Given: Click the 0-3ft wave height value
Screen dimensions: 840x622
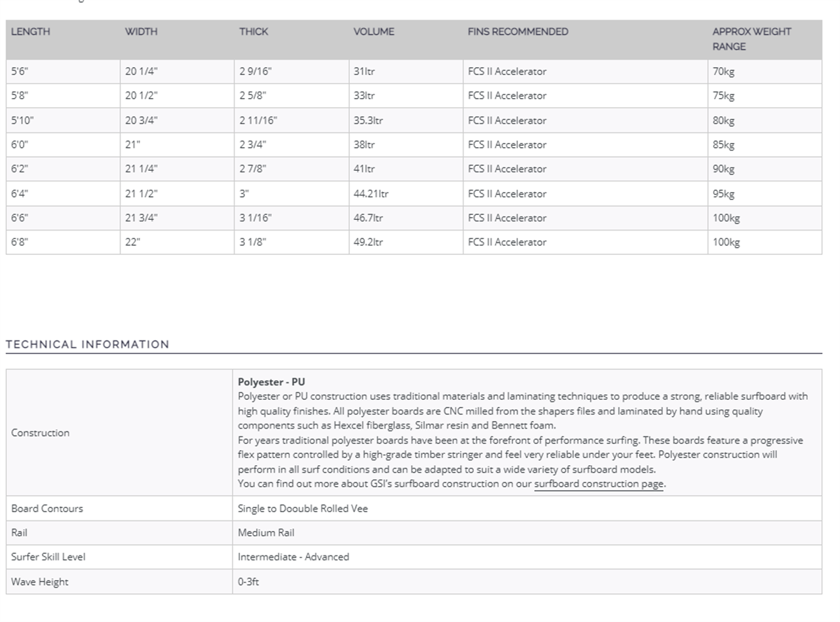Looking at the screenshot, I should click(x=248, y=582).
